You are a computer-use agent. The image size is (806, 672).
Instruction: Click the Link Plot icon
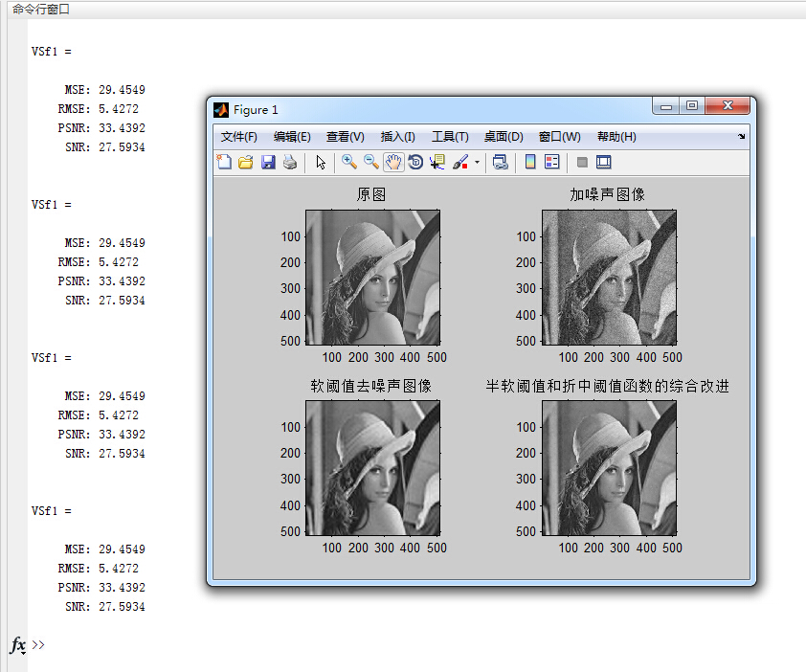[500, 163]
